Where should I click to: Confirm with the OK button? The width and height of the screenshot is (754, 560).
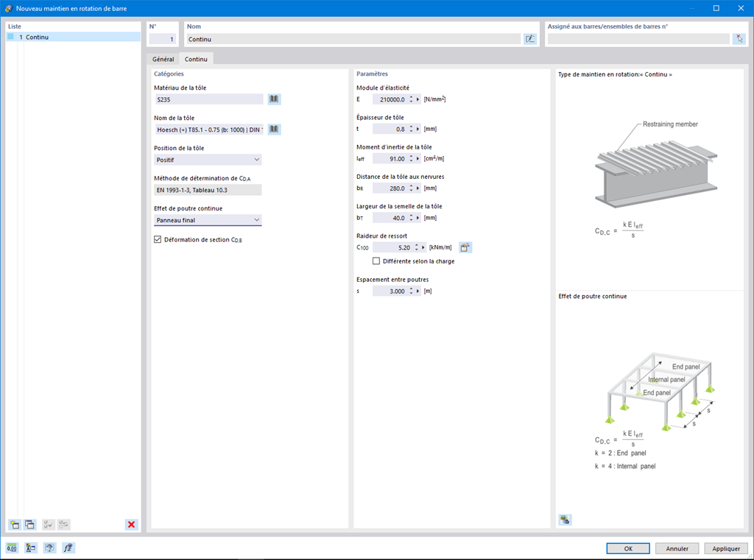(x=628, y=548)
